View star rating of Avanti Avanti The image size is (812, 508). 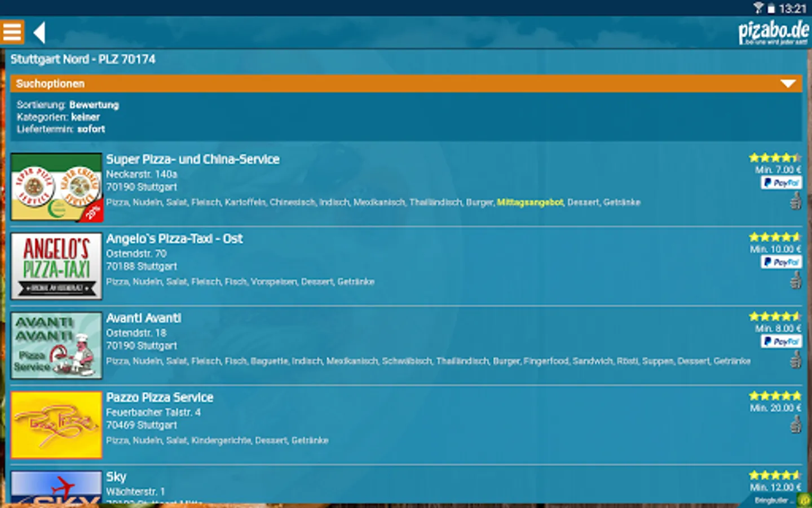[775, 317]
